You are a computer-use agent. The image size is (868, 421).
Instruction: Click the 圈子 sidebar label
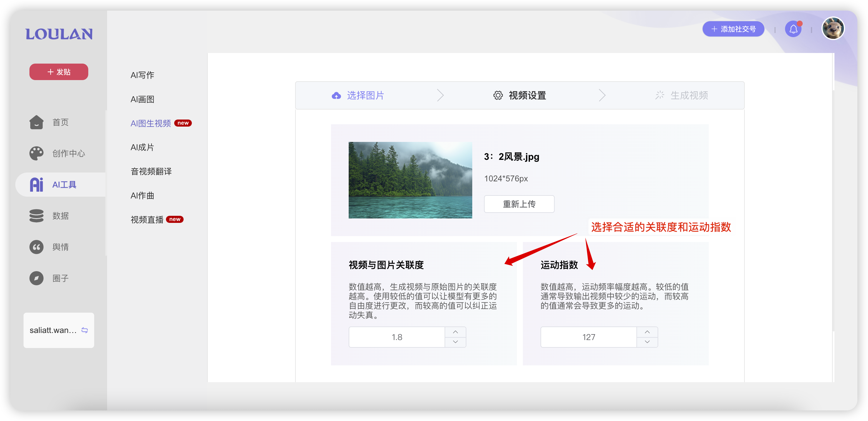coord(60,279)
